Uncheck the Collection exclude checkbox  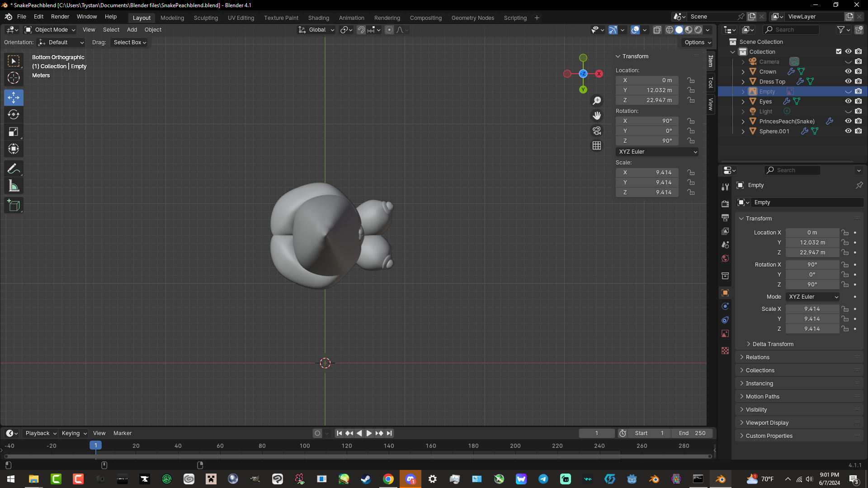click(839, 52)
